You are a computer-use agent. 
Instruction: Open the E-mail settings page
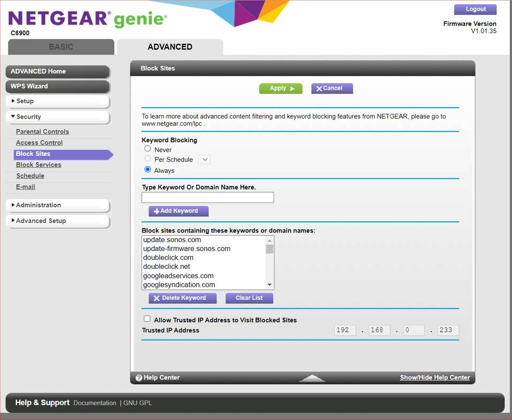pos(26,187)
